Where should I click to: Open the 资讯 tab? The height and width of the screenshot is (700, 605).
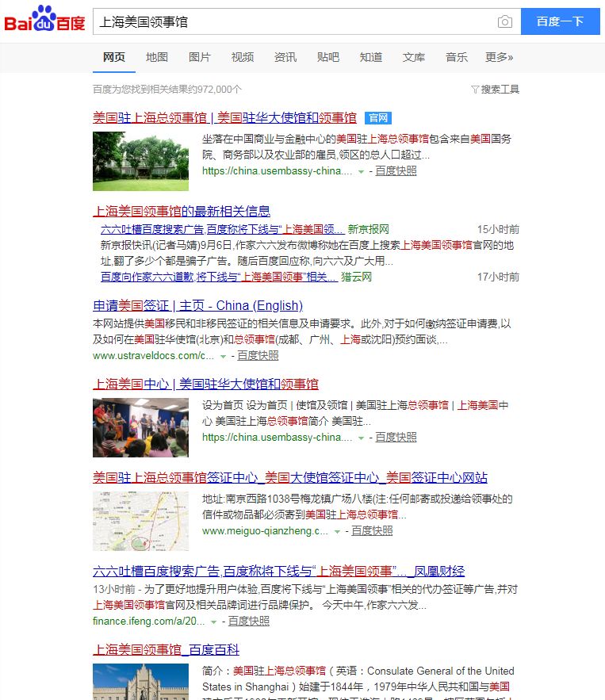pos(285,57)
